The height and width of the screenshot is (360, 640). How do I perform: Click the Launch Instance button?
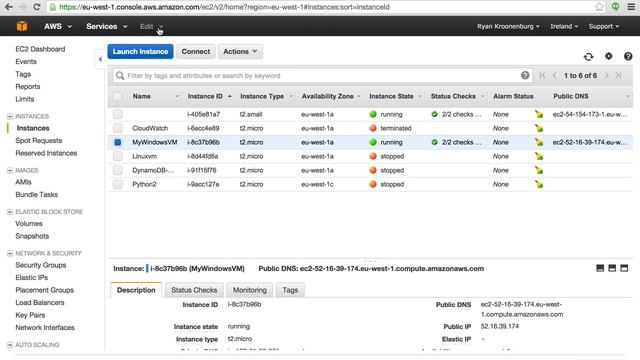click(140, 51)
